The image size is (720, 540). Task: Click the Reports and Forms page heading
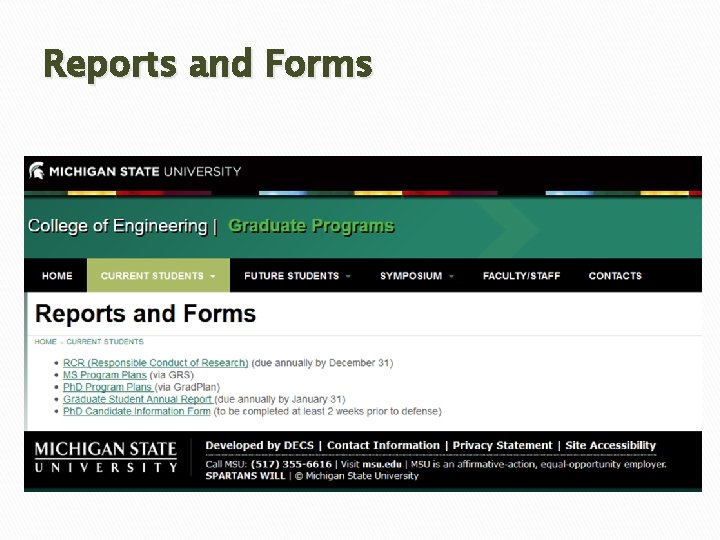click(x=146, y=314)
